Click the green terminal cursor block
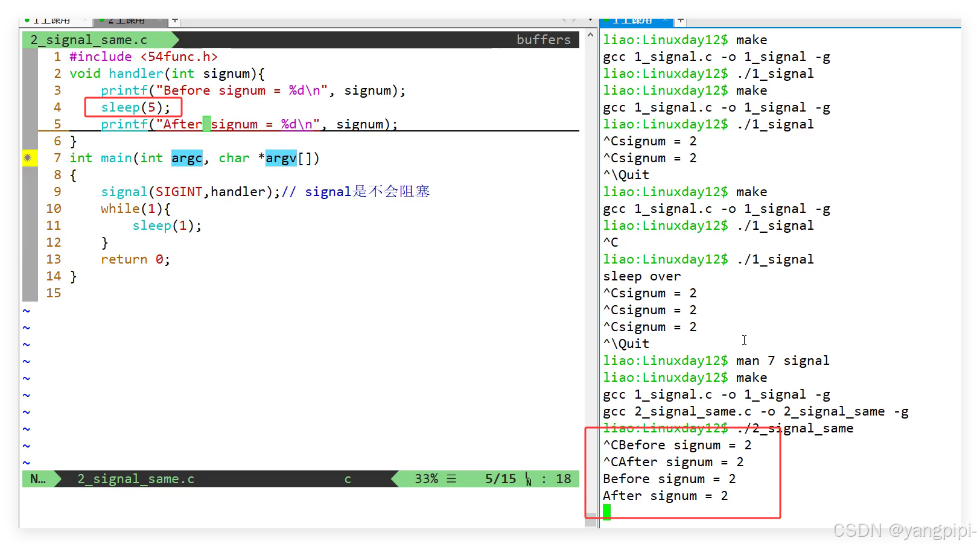This screenshot has width=980, height=547. (606, 512)
